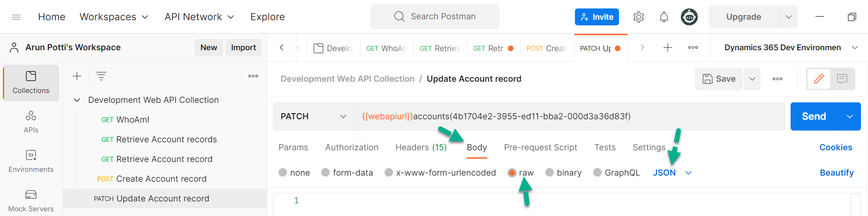
Task: Open the Mock Servers sidebar panel
Action: [x=31, y=201]
